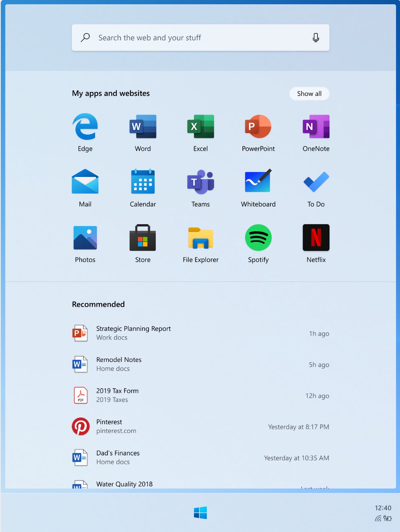Open OneNote from the apps grid
Screen dimensions: 400x532
316,127
